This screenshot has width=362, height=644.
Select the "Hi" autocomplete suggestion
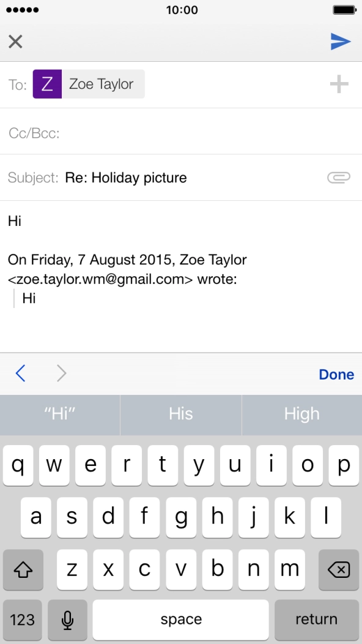[x=60, y=414]
